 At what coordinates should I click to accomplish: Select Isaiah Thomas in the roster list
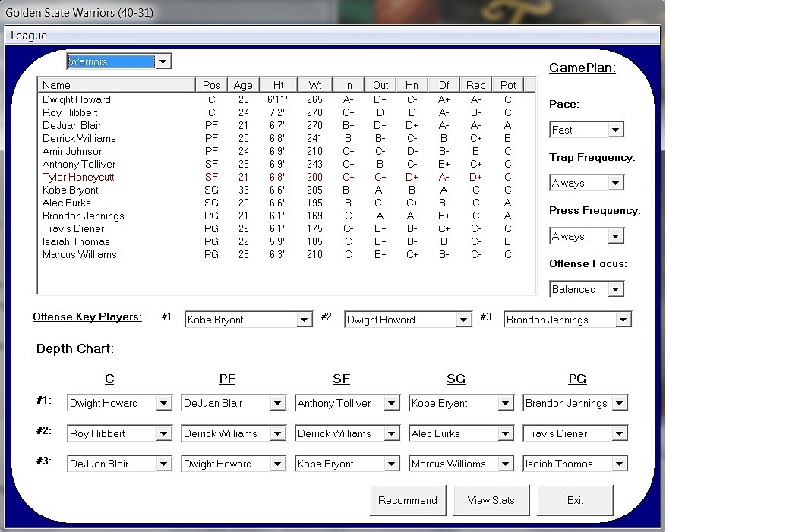coord(286,241)
